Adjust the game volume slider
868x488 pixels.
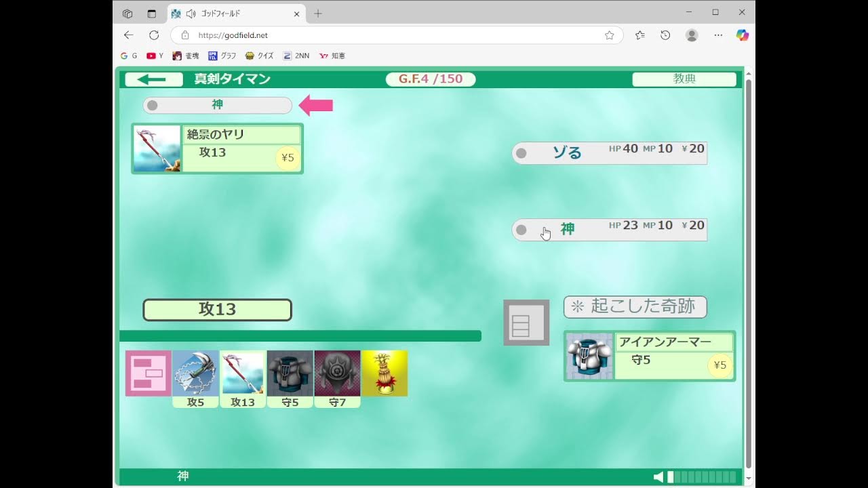[702, 477]
